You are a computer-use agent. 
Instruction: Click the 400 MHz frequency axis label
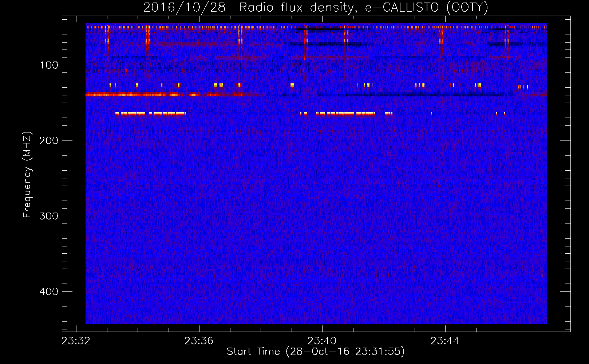(49, 292)
